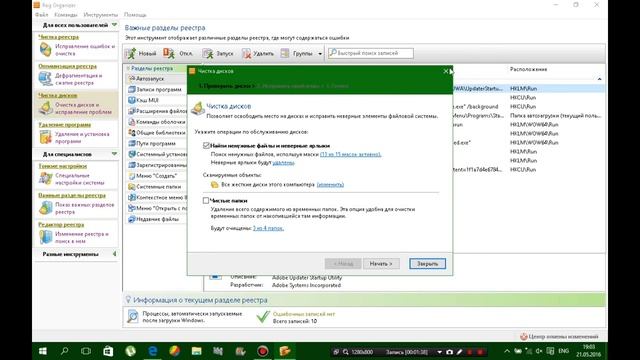Click the recorder camera screenshot icon
This screenshot has height=360, width=640.
coord(449,352)
